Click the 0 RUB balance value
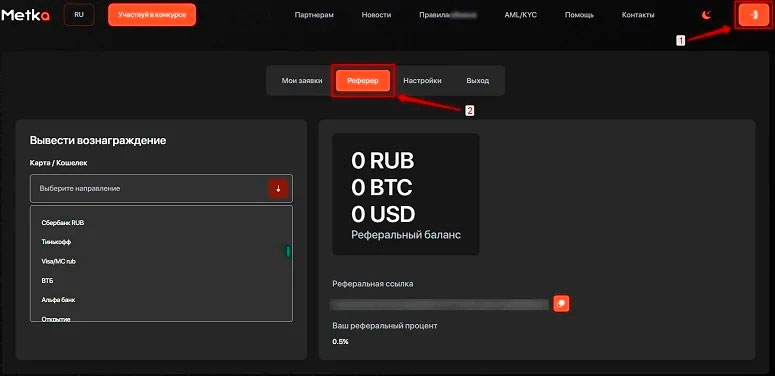The height and width of the screenshot is (376, 775). click(383, 161)
